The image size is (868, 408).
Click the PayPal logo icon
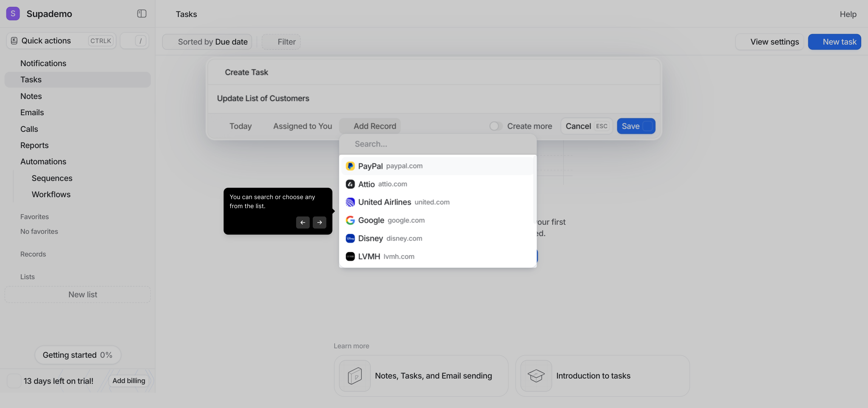(x=350, y=166)
